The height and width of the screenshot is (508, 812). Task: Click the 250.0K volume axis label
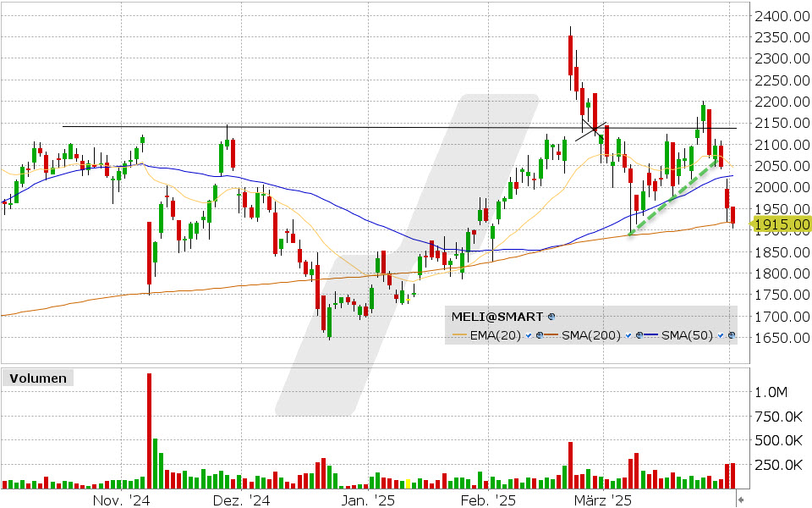[778, 465]
